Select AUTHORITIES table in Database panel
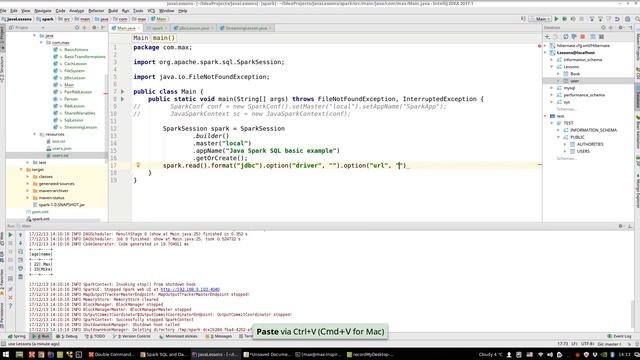 pos(590,144)
